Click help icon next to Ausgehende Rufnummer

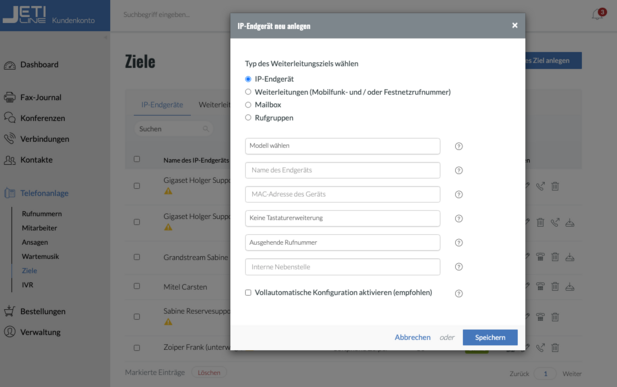click(x=458, y=243)
